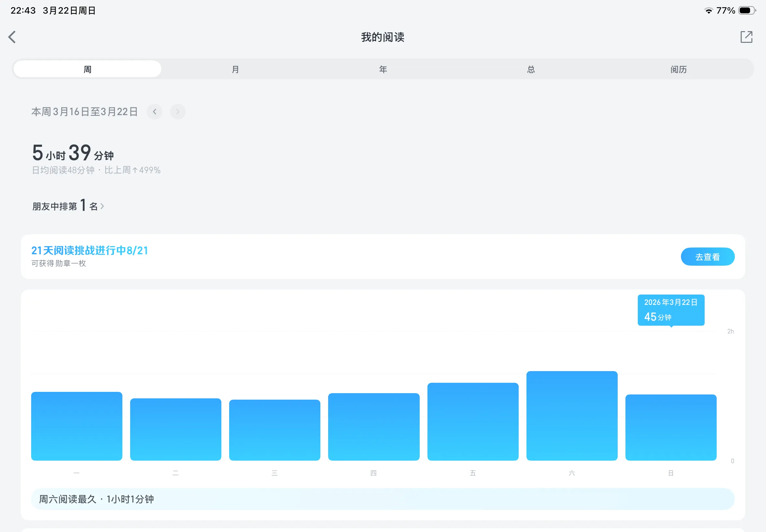This screenshot has height=532, width=766.
Task: Switch to the 周 (week) tab
Action: tap(87, 69)
